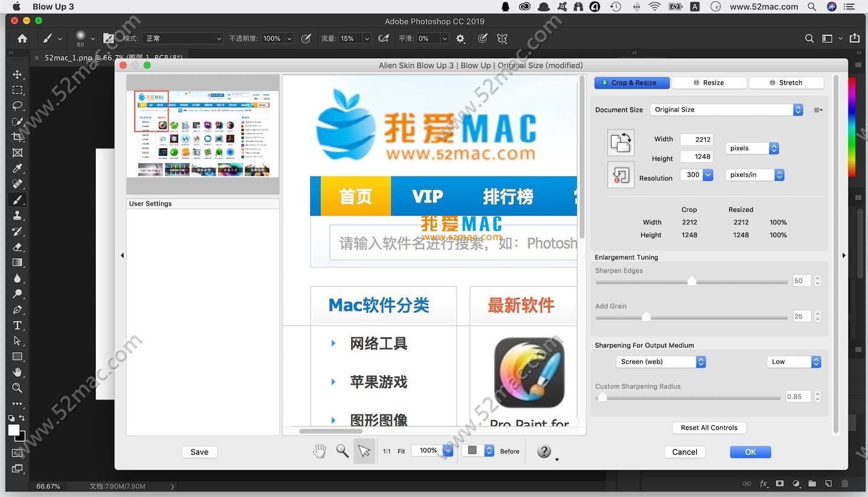Open the pixels unit dropdown
Viewport: 868px width, 497px height.
752,148
